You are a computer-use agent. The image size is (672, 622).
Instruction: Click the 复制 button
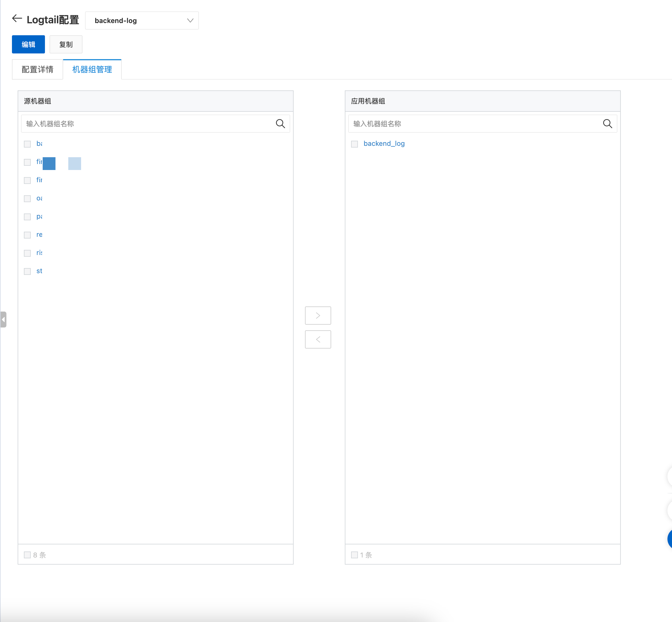66,44
